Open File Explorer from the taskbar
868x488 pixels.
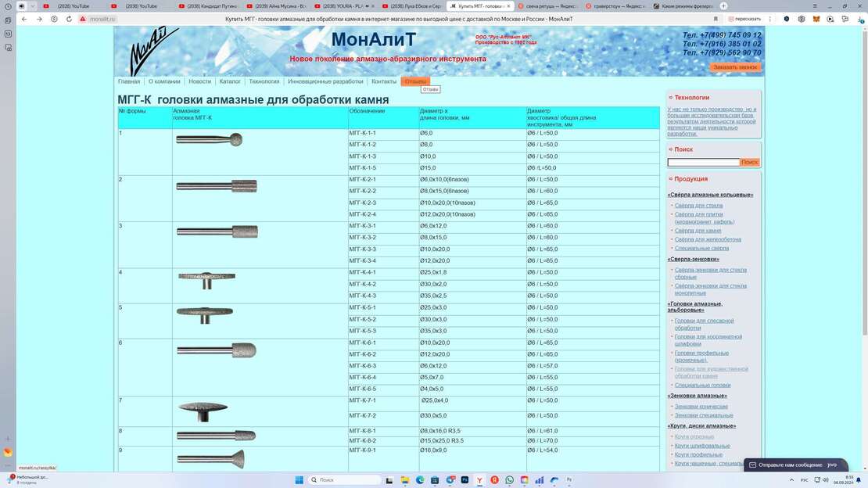coord(404,479)
